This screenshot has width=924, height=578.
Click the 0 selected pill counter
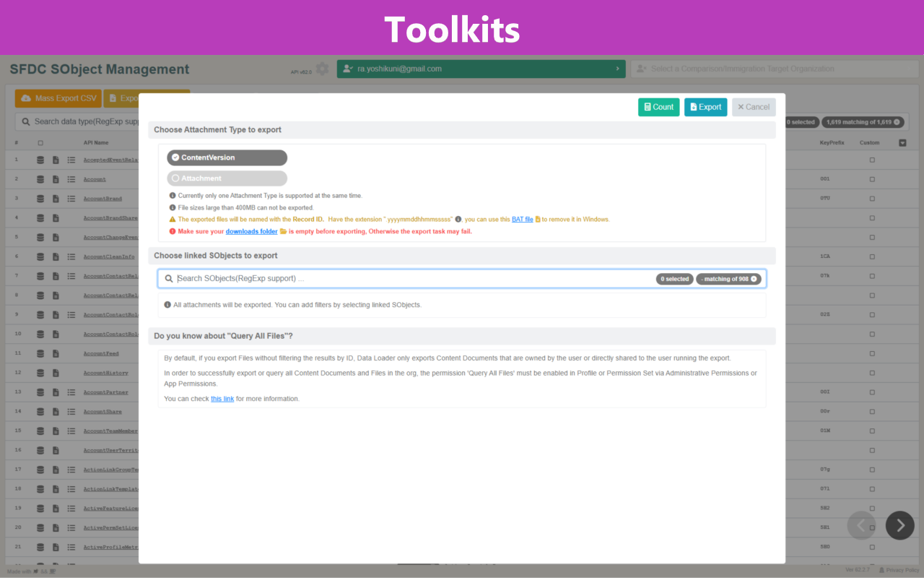(x=674, y=278)
